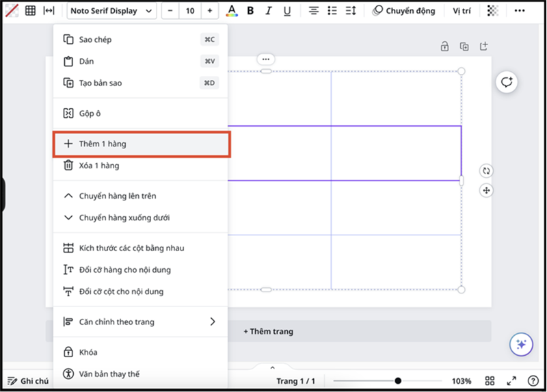Screen dimensions: 547x392
Task: Open the text color picker
Action: point(232,11)
